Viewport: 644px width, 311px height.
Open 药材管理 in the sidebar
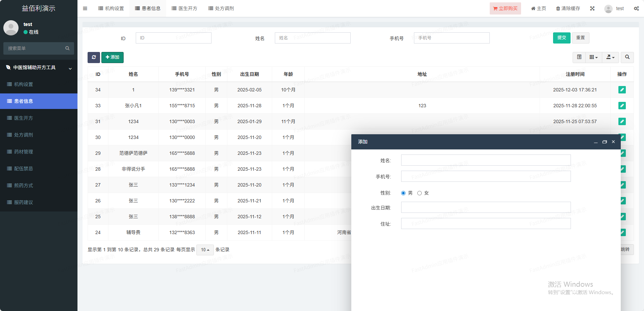[x=24, y=152]
